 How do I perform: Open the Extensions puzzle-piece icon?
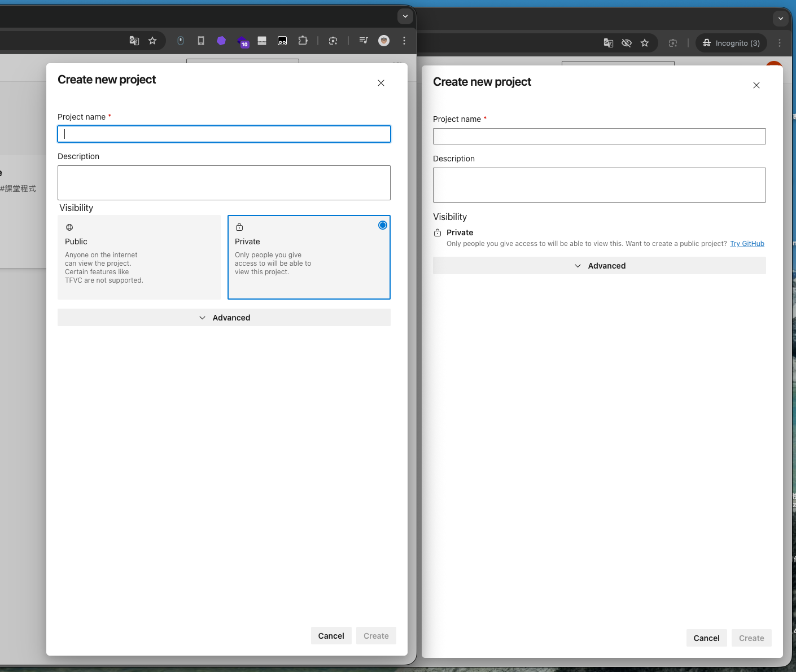pyautogui.click(x=303, y=41)
